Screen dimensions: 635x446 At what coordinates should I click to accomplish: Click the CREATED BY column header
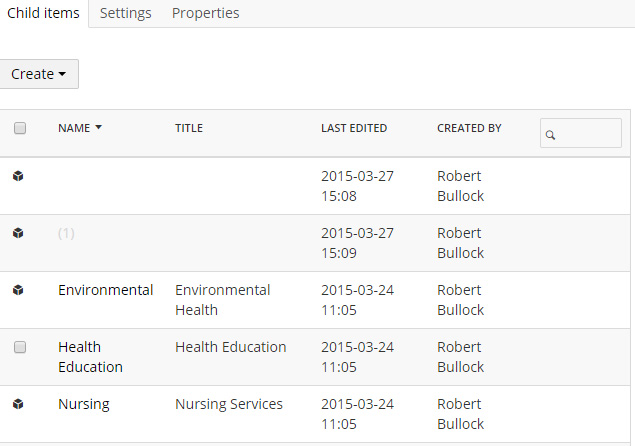[469, 128]
